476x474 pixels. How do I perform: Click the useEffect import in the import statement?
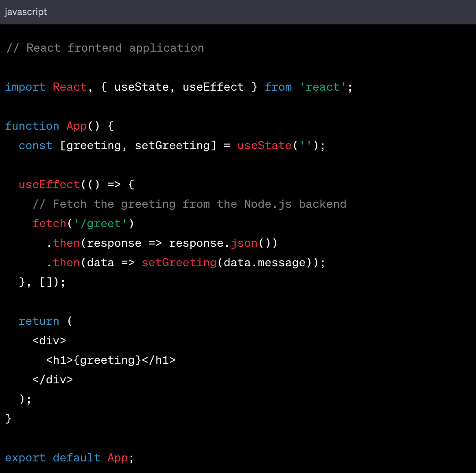[213, 87]
